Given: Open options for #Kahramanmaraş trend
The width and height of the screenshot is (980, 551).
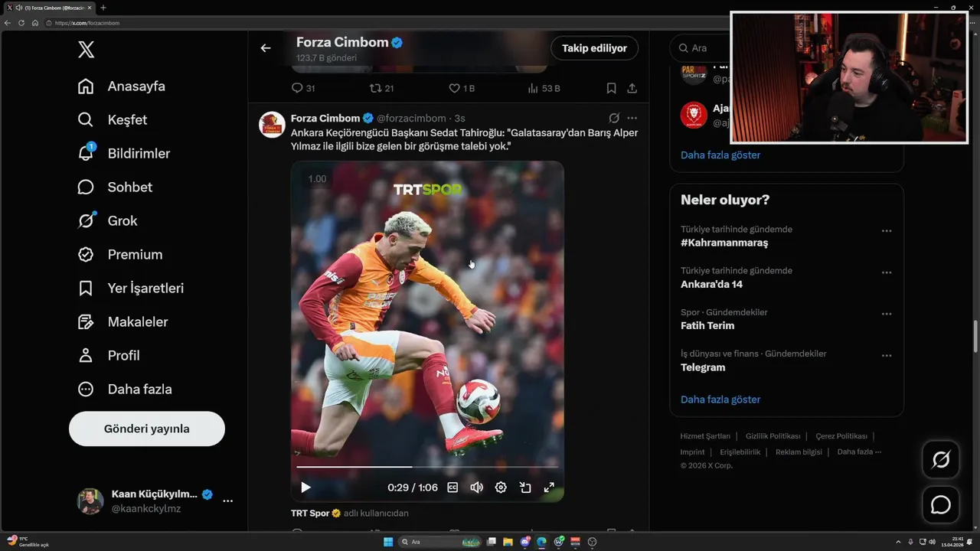Looking at the screenshot, I should coord(887,231).
